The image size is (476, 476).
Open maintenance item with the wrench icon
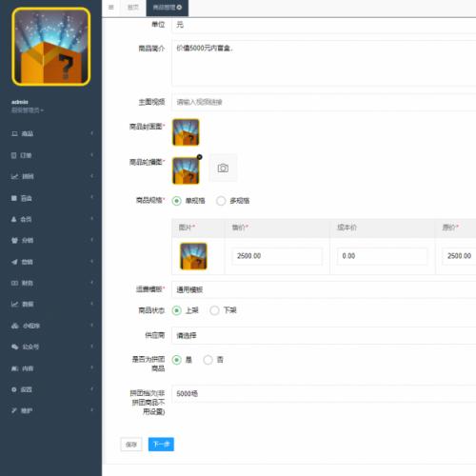point(50,411)
